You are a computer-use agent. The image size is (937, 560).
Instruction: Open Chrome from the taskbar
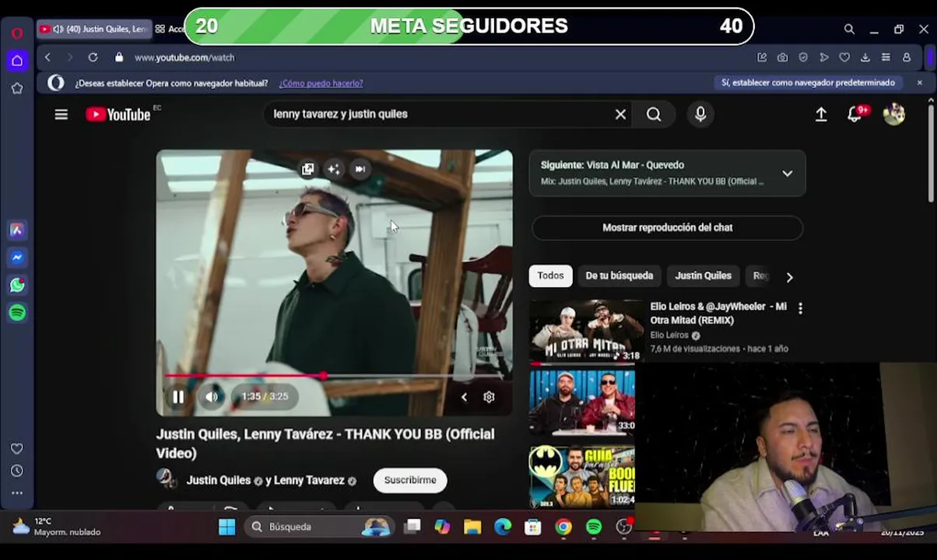click(563, 527)
